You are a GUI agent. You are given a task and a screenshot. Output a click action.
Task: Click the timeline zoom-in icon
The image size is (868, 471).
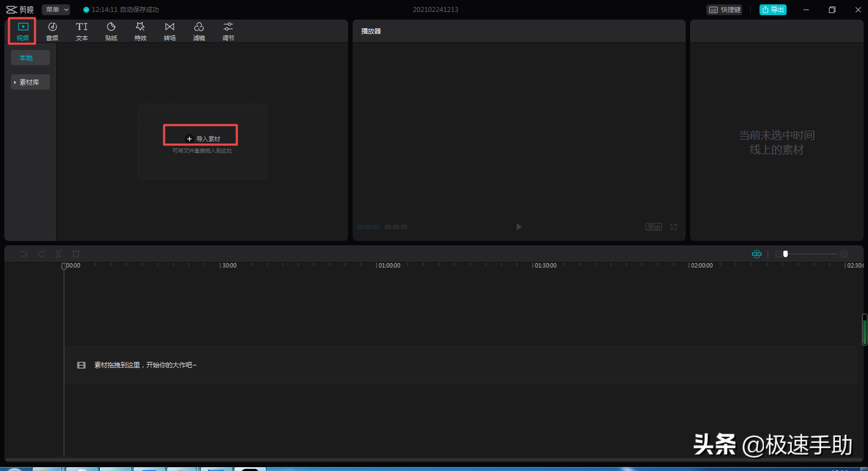pyautogui.click(x=844, y=254)
